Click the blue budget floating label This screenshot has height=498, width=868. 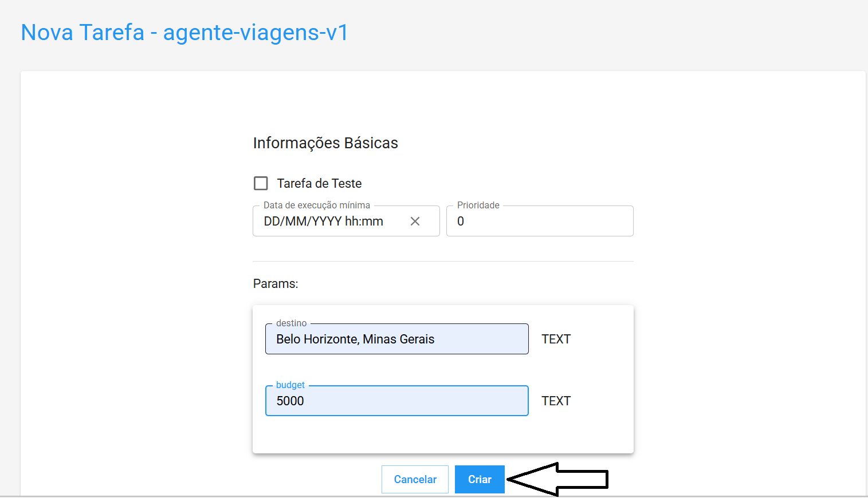pyautogui.click(x=290, y=385)
